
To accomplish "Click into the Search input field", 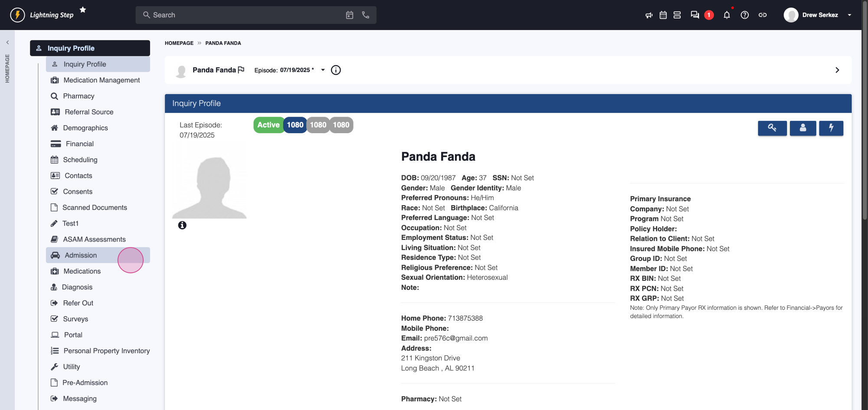I will click(x=243, y=15).
